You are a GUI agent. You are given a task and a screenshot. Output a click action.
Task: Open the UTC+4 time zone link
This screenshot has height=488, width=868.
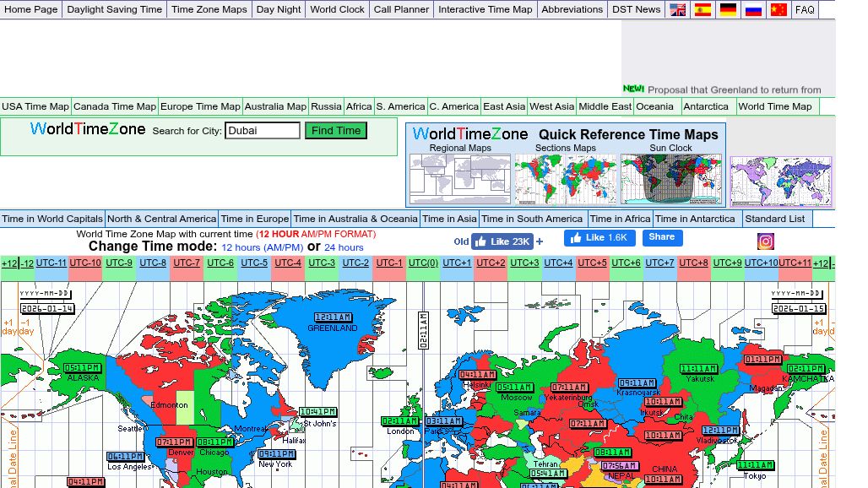click(558, 263)
